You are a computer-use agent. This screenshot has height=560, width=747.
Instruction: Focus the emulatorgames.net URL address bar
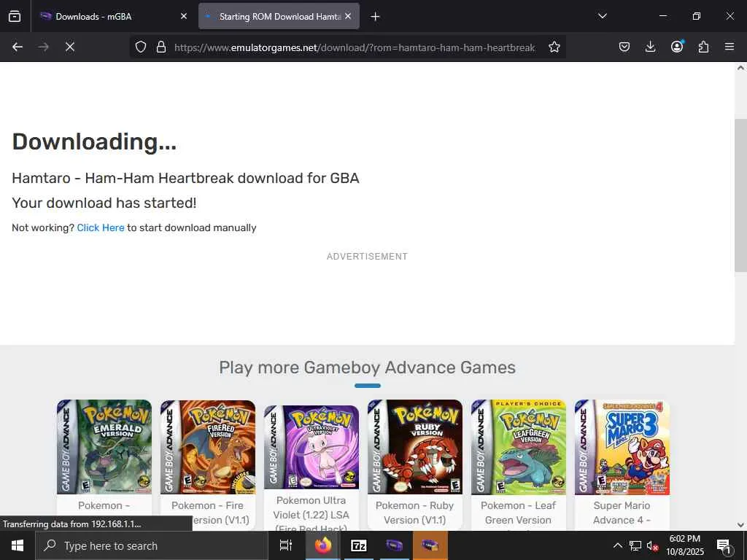coord(355,47)
